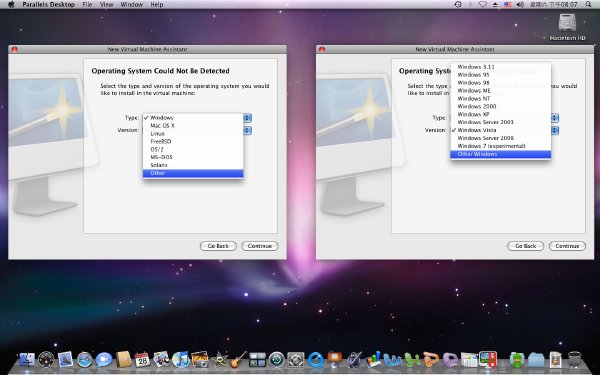Choose Solaris in Type list
The image size is (600, 375).
point(193,165)
